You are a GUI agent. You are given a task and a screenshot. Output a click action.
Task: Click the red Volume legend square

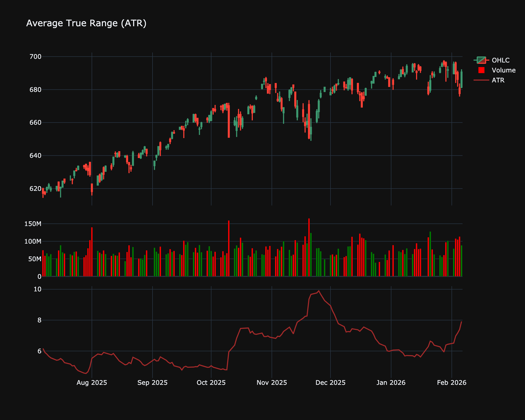click(481, 70)
